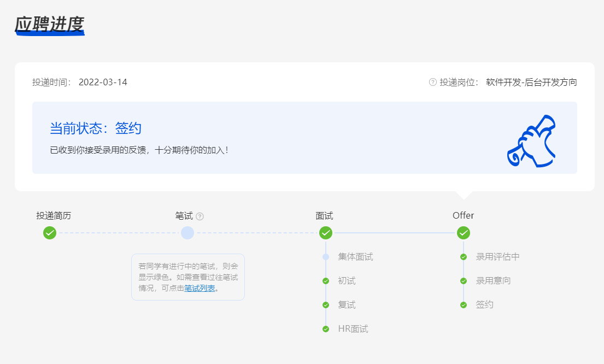Click the green check under 面试
604x364 pixels.
326,233
